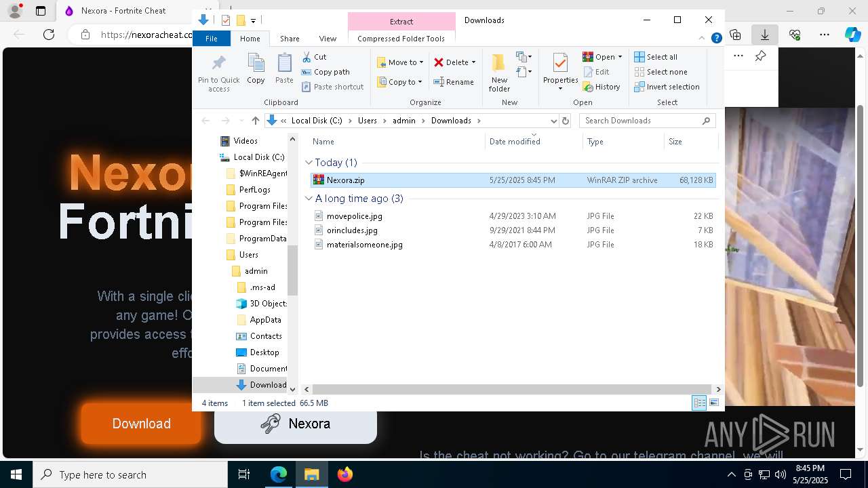Click the file list horizontal scrollbar
The width and height of the screenshot is (868, 488).
coord(513,389)
